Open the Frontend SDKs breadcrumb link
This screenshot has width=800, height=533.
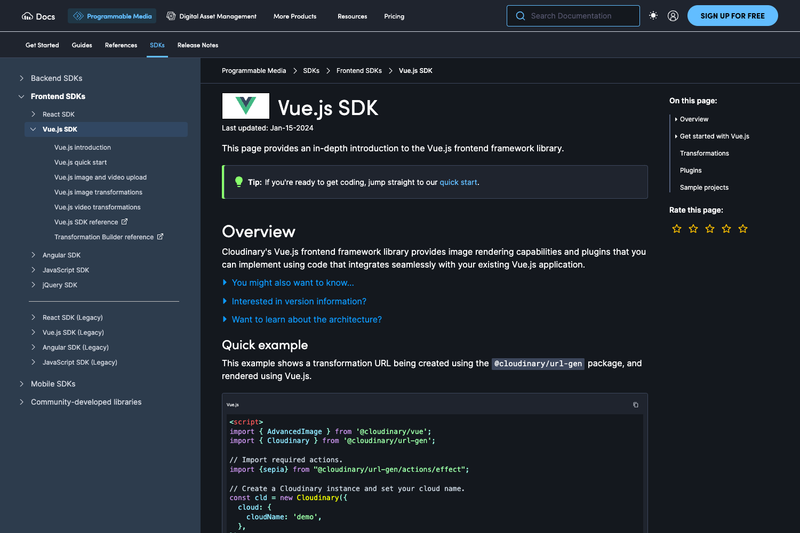pyautogui.click(x=359, y=71)
